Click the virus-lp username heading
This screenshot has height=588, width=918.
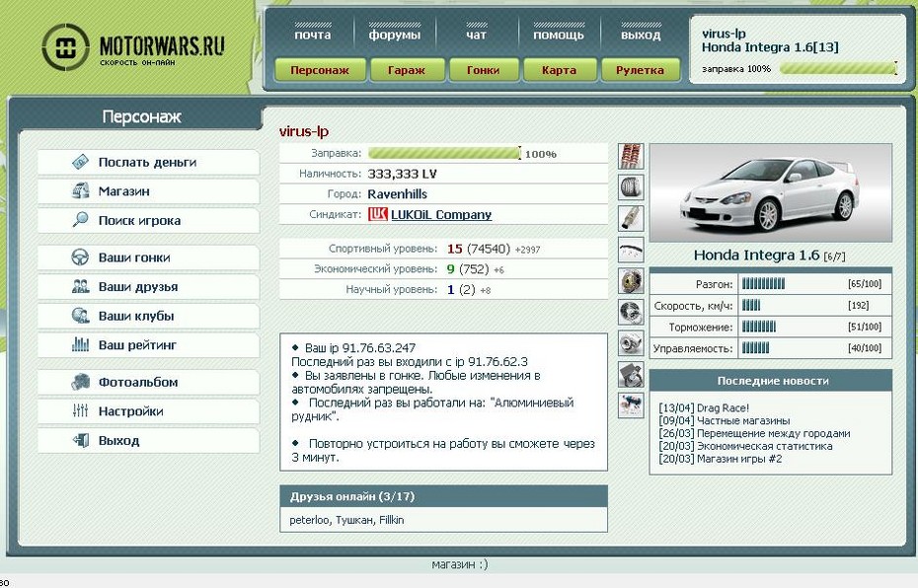(304, 131)
